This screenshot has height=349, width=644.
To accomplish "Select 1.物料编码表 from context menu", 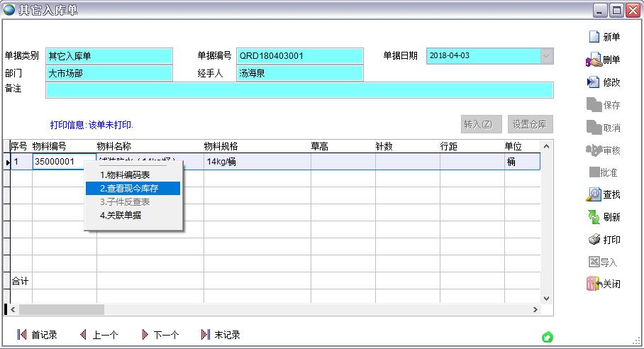I will point(125,174).
